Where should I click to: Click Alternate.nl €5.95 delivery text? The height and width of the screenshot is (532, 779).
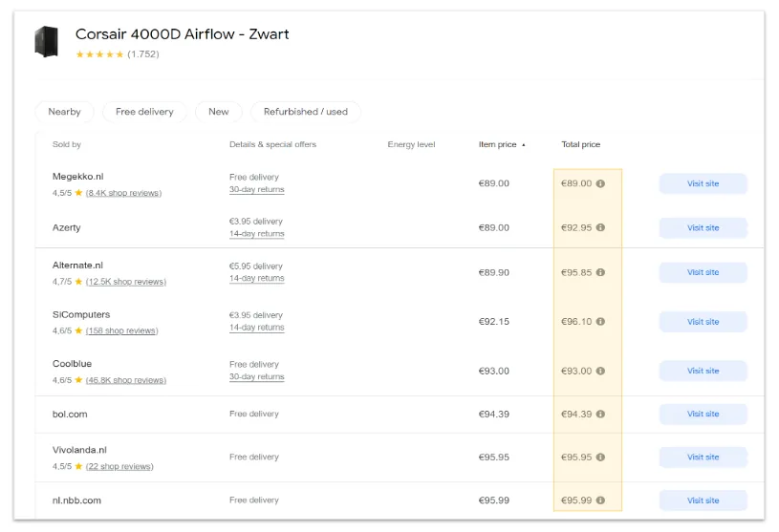(x=256, y=266)
